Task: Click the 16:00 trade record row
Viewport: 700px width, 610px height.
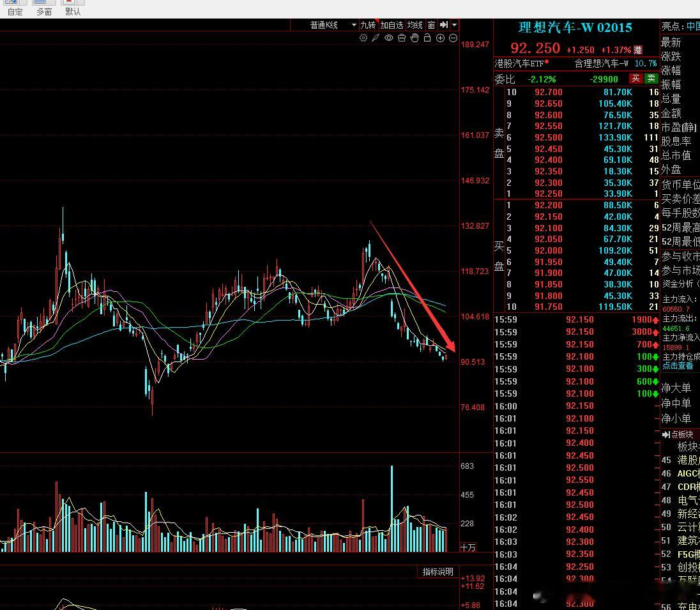Action: coord(576,406)
